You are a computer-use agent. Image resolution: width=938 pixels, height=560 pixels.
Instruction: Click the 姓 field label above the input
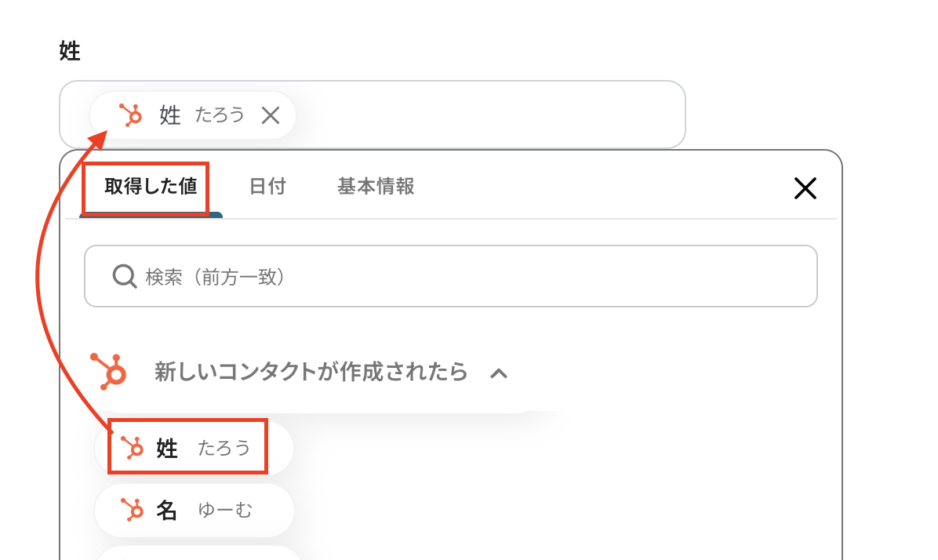coord(70,52)
